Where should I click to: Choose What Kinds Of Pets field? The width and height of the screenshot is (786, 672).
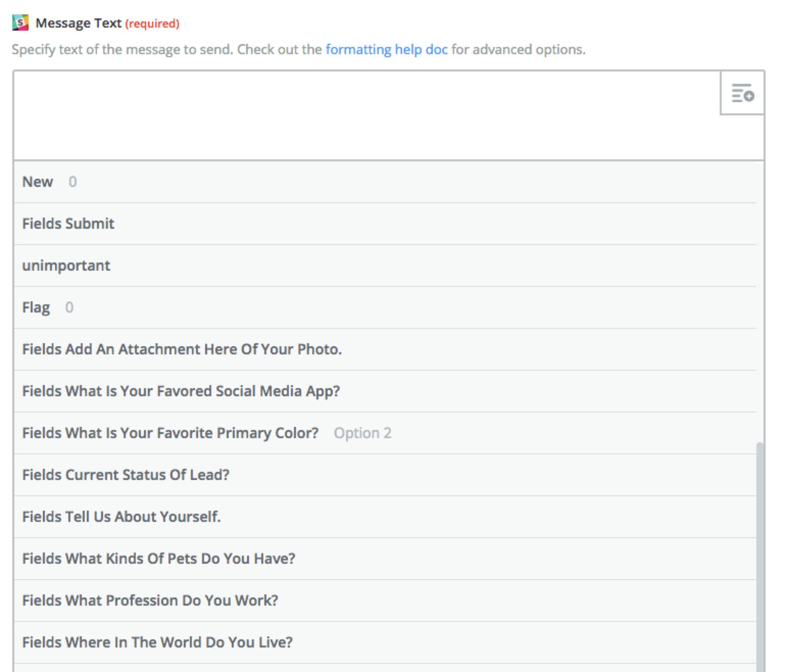coord(385,559)
